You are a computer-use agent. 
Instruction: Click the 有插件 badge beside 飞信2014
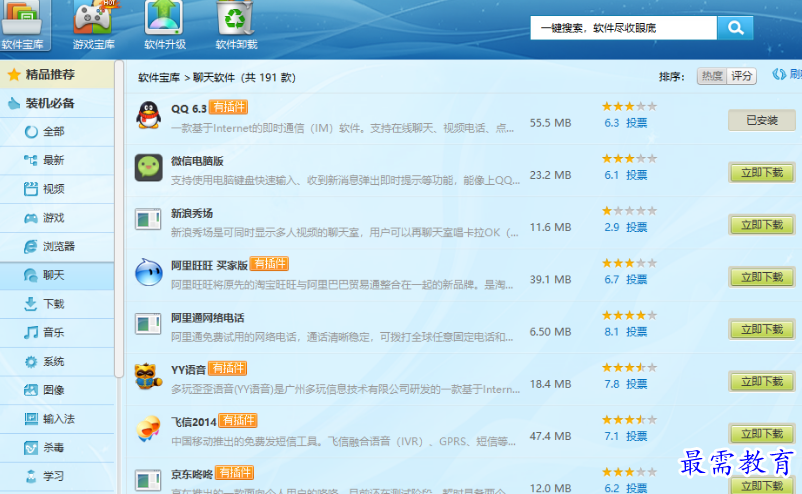[238, 421]
